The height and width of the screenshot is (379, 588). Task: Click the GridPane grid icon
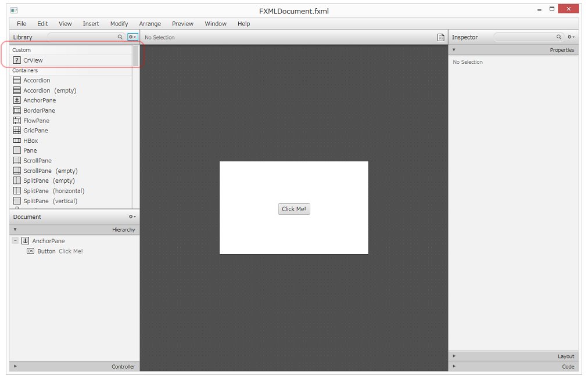[x=17, y=131]
